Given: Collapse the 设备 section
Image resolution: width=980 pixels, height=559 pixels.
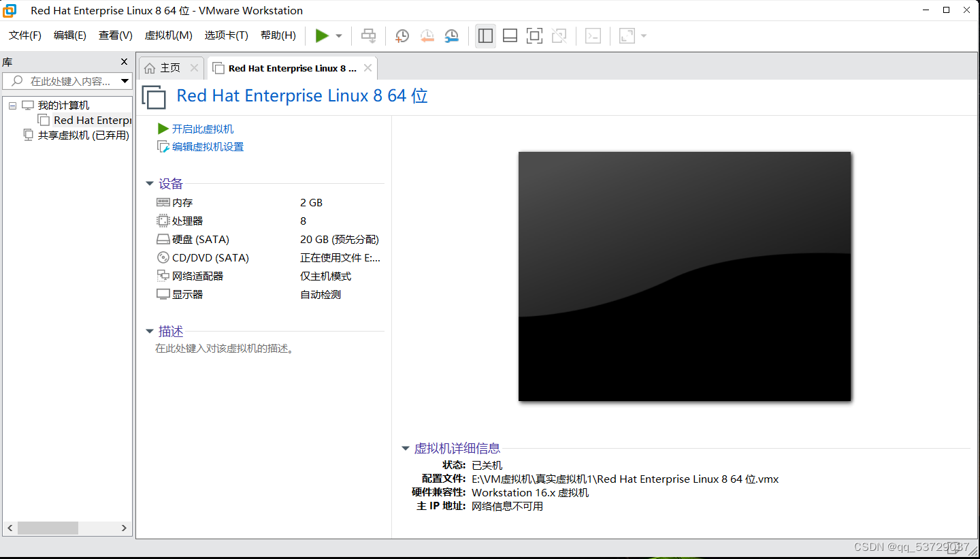Looking at the screenshot, I should click(x=150, y=184).
